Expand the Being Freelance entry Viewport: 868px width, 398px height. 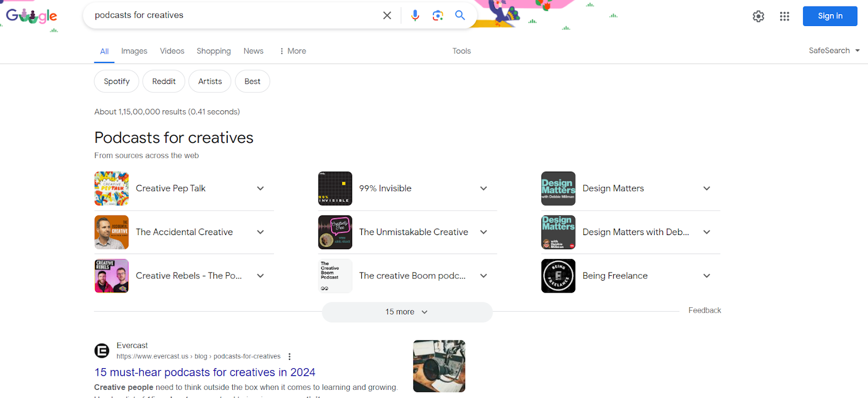tap(707, 276)
